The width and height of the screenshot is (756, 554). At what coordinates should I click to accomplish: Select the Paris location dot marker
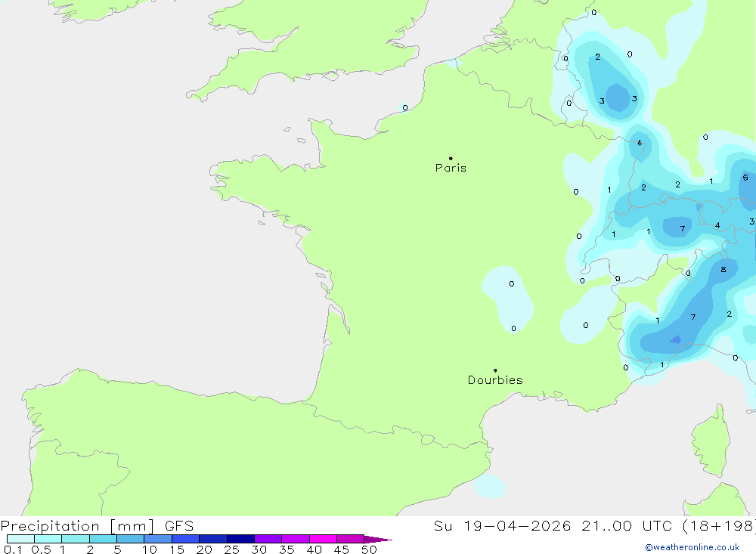coord(451,158)
